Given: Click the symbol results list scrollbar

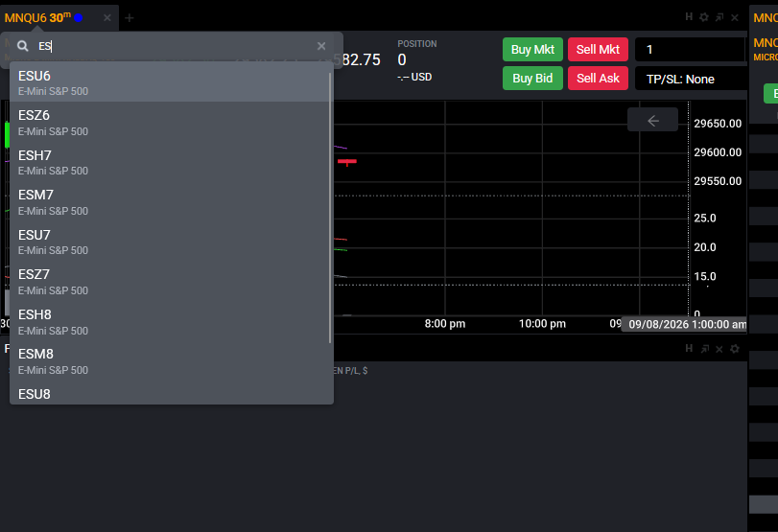Looking at the screenshot, I should [330, 208].
